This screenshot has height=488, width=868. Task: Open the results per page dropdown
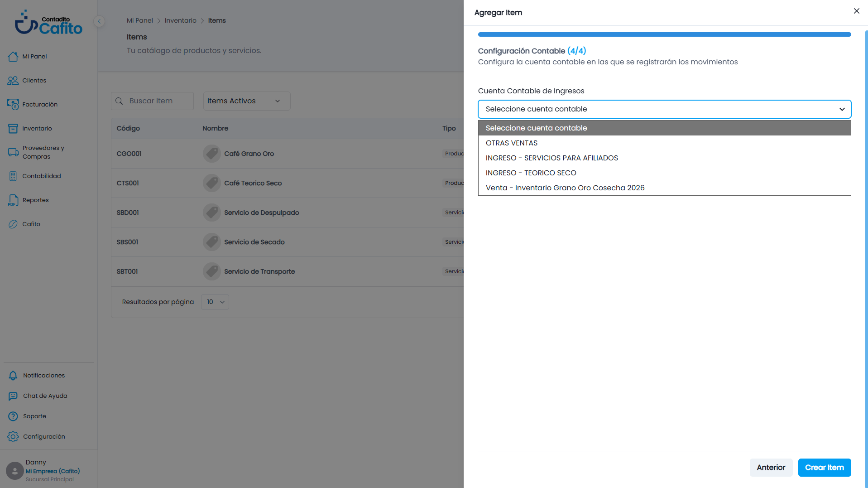click(215, 302)
